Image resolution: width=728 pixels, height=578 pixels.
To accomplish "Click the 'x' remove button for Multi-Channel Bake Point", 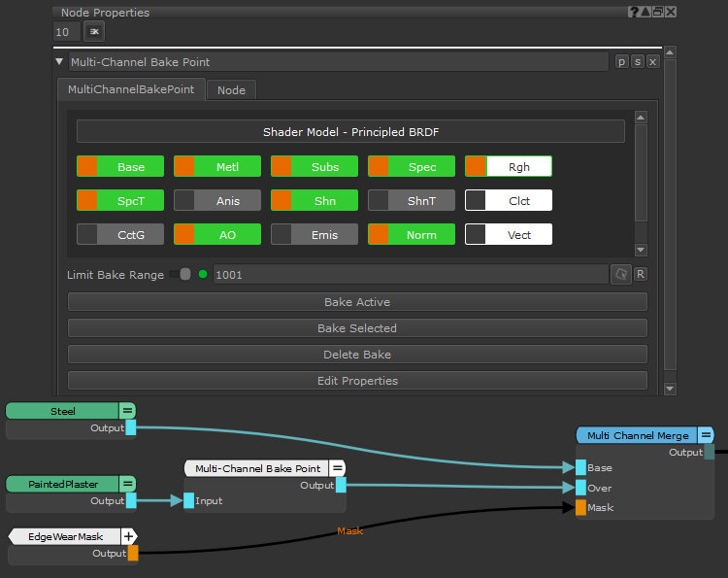I will (652, 62).
